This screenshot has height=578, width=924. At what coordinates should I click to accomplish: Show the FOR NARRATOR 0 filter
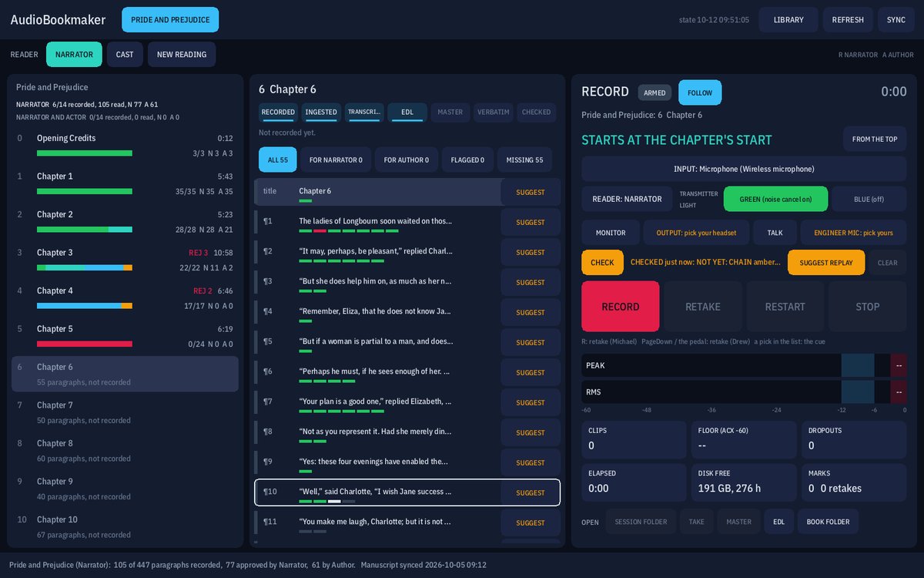point(336,160)
